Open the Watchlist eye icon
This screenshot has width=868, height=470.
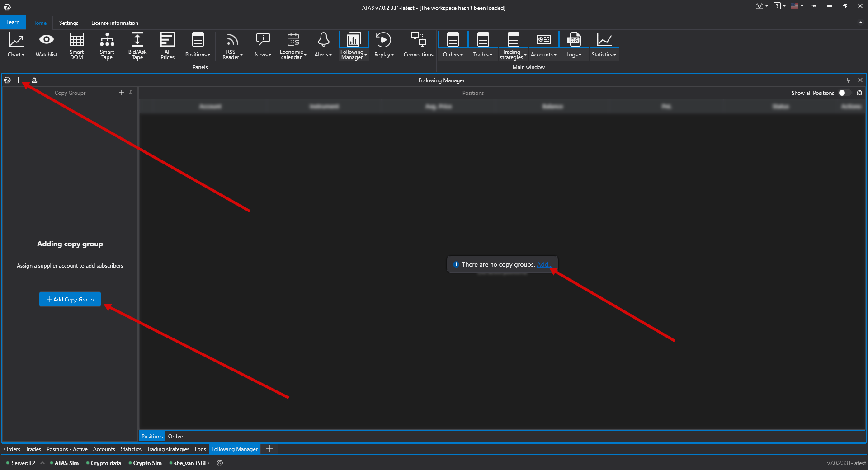[x=47, y=40]
